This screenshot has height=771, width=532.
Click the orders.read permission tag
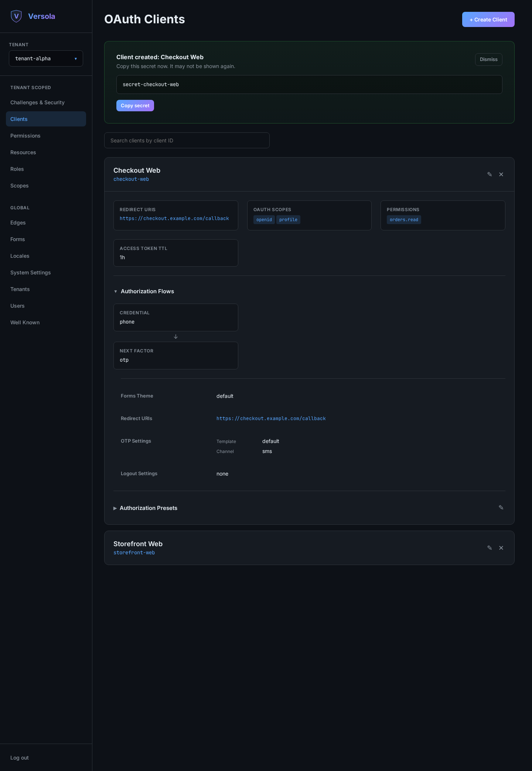coord(404,220)
